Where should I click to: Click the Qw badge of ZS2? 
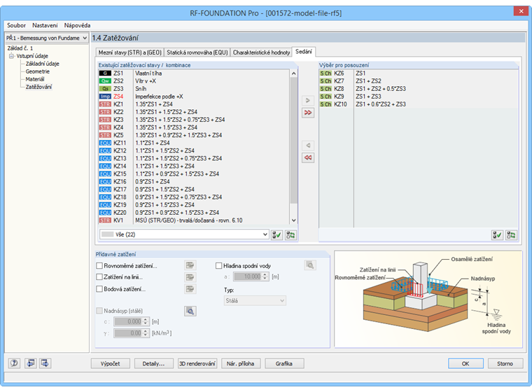point(105,81)
